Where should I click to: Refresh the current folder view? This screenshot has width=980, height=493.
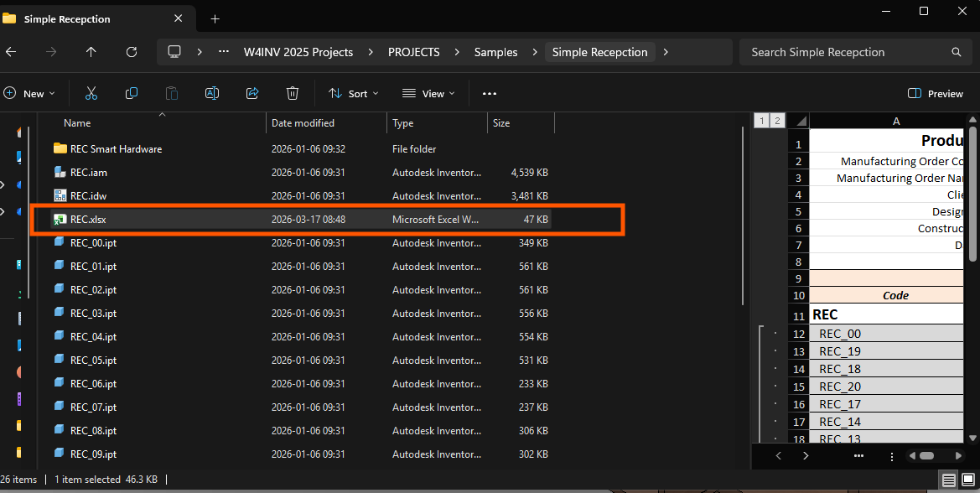132,52
